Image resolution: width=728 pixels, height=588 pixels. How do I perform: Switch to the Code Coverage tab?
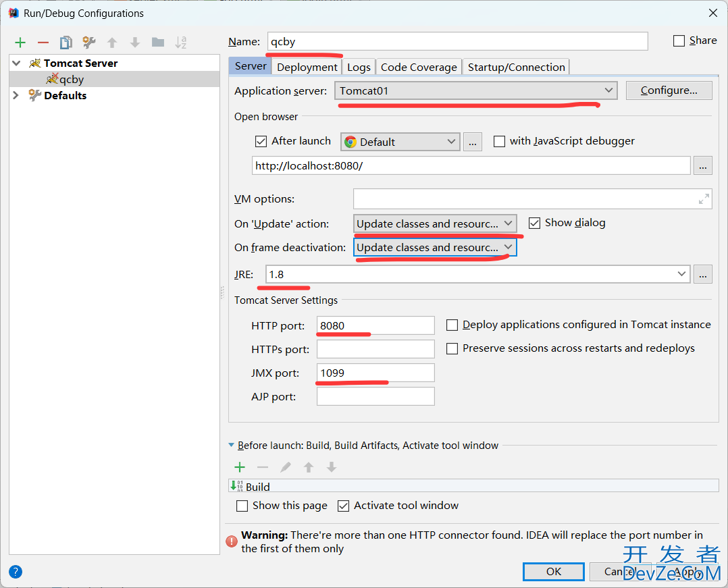[x=419, y=67]
